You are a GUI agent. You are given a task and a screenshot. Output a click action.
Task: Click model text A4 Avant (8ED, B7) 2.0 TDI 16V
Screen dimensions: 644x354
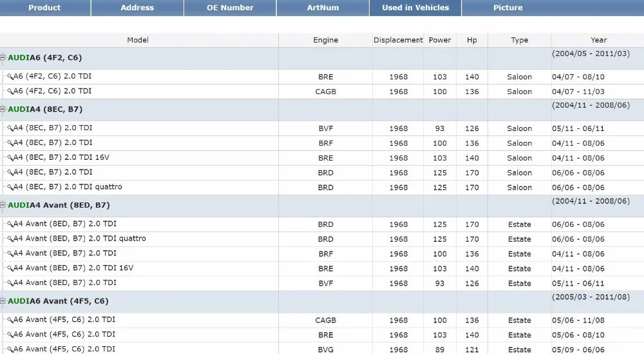73,268
